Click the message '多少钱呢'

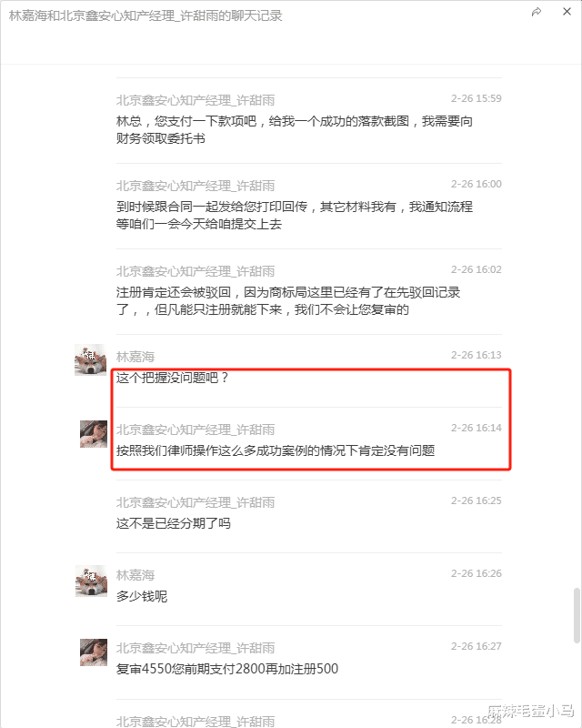(142, 596)
